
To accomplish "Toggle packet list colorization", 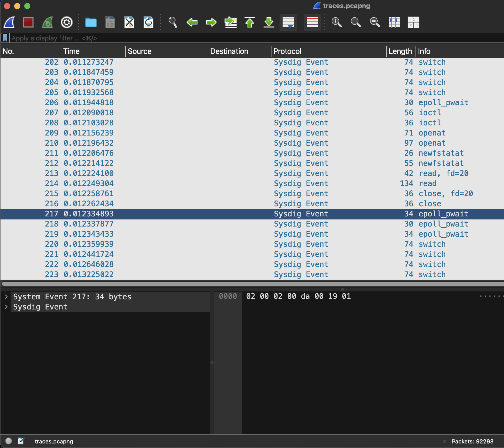I will click(x=312, y=22).
